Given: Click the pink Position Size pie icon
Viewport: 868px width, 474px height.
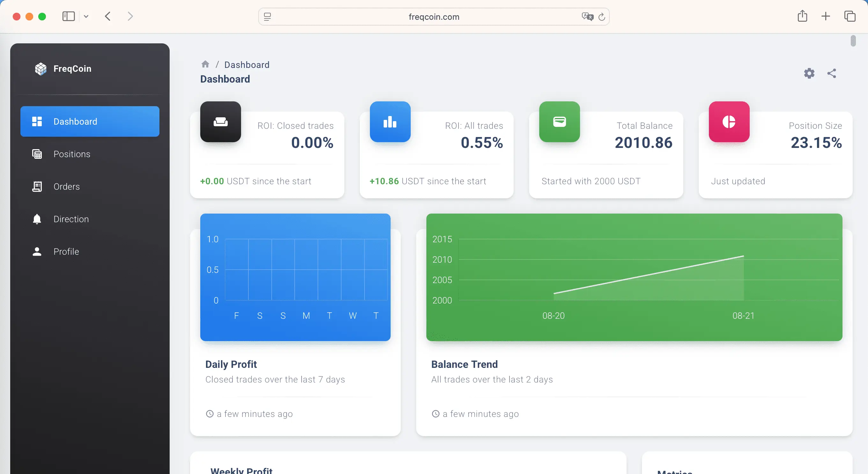Looking at the screenshot, I should [x=729, y=122].
